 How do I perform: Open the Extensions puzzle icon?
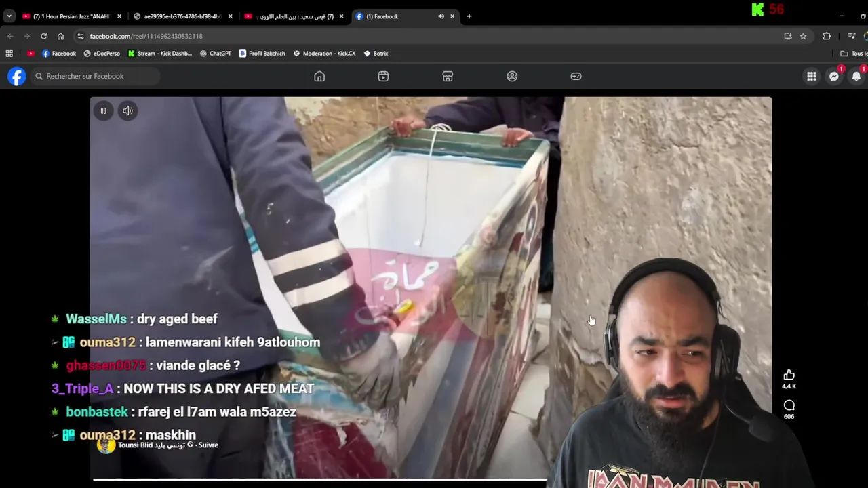tap(827, 36)
